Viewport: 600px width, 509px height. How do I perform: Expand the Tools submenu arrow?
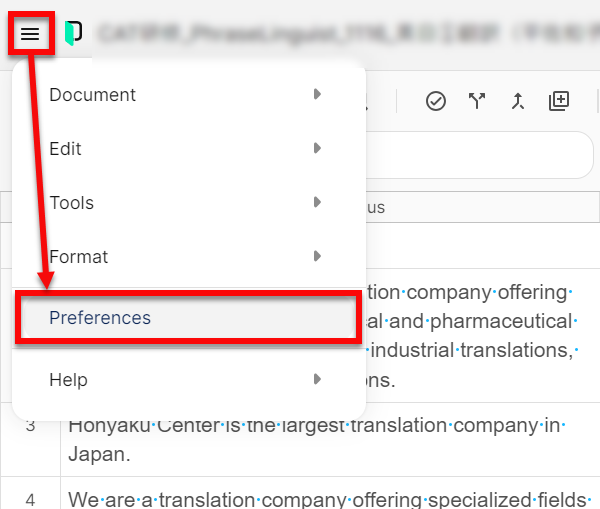[317, 203]
